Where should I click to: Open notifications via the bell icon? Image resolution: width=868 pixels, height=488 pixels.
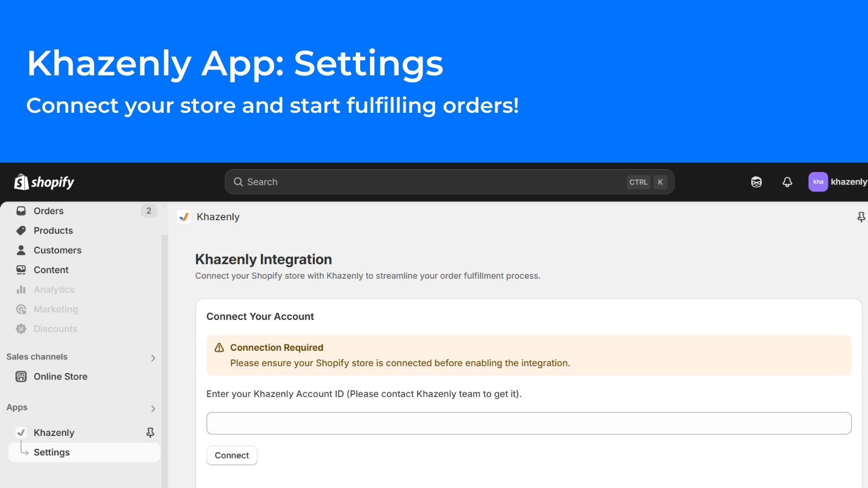787,182
